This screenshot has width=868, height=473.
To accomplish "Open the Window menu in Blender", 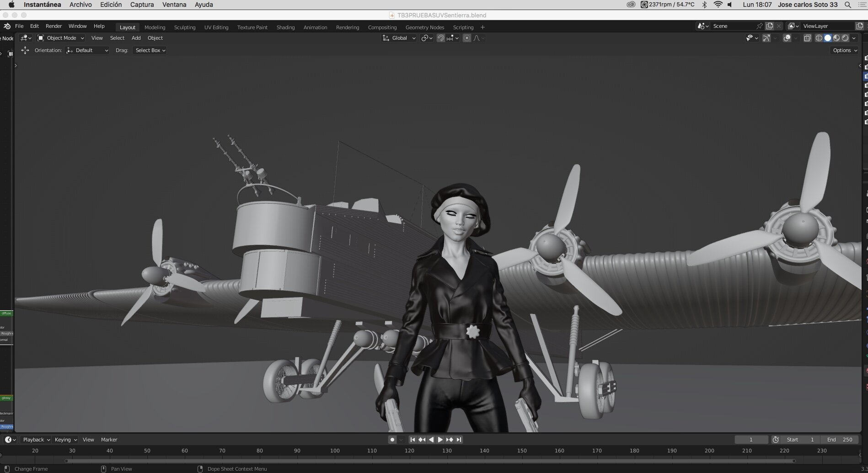I will point(78,26).
